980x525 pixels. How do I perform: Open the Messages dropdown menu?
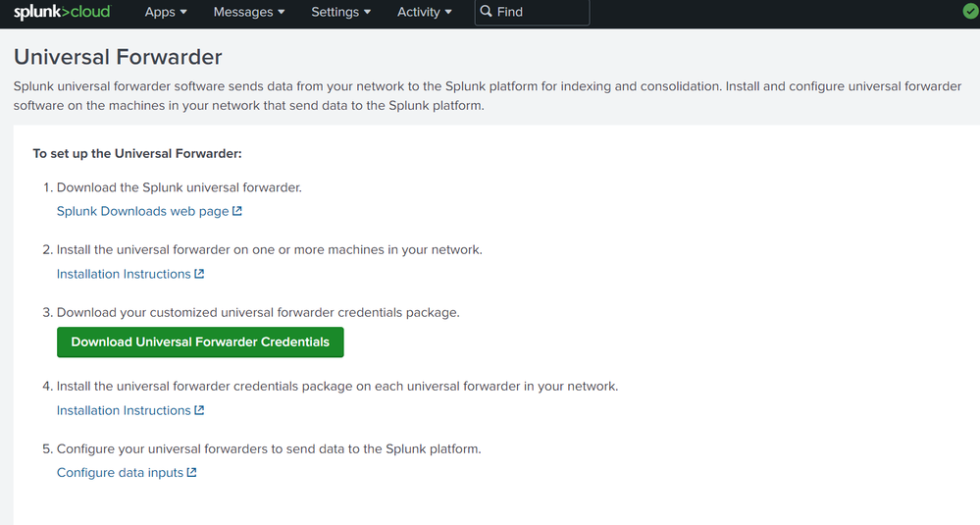(249, 12)
